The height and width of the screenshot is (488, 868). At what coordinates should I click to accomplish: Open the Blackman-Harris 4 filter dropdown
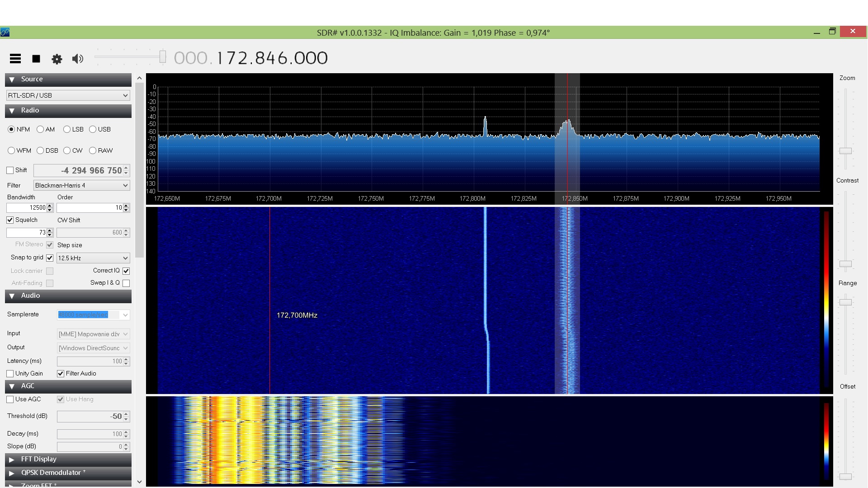click(x=82, y=185)
